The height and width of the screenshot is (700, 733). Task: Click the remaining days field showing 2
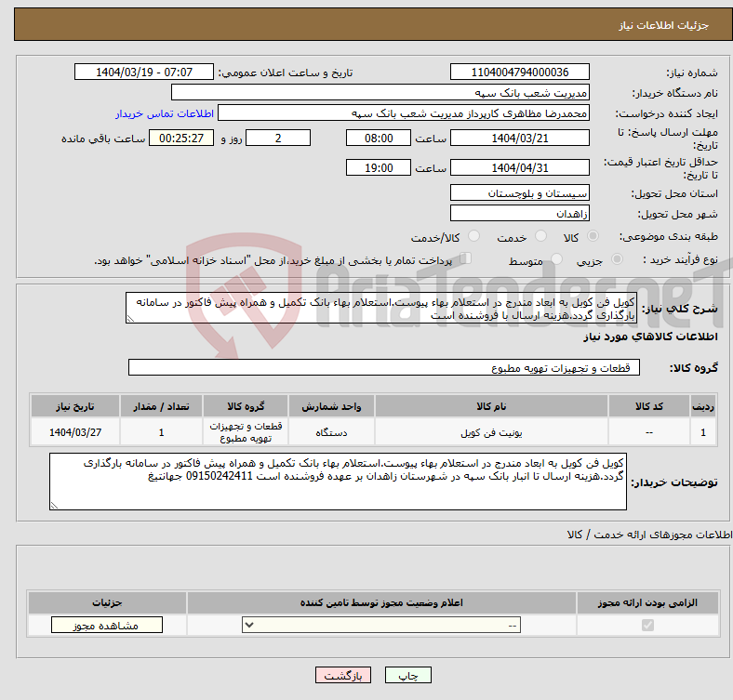tap(278, 138)
